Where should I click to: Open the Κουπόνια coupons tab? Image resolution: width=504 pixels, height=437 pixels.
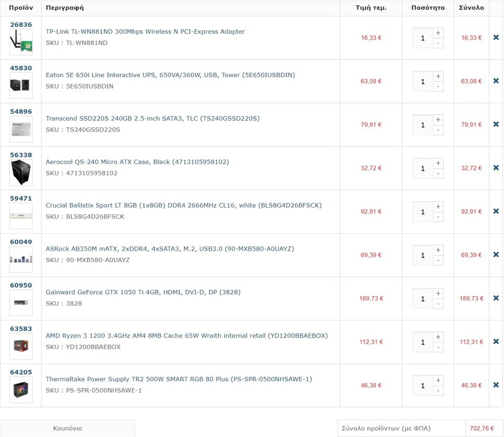(x=67, y=429)
